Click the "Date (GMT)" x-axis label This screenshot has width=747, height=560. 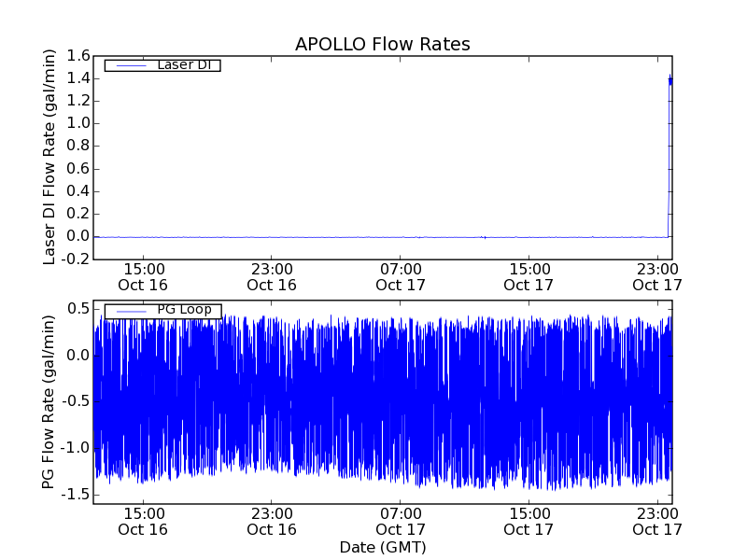(382, 547)
